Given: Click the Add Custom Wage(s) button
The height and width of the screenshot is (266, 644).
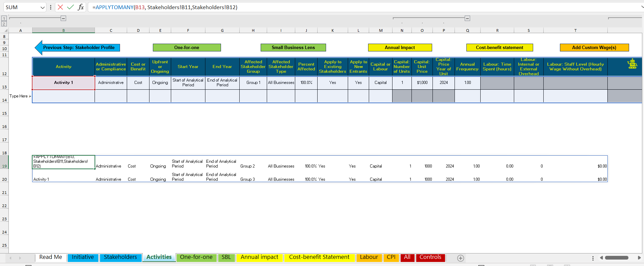Looking at the screenshot, I should pyautogui.click(x=594, y=48).
